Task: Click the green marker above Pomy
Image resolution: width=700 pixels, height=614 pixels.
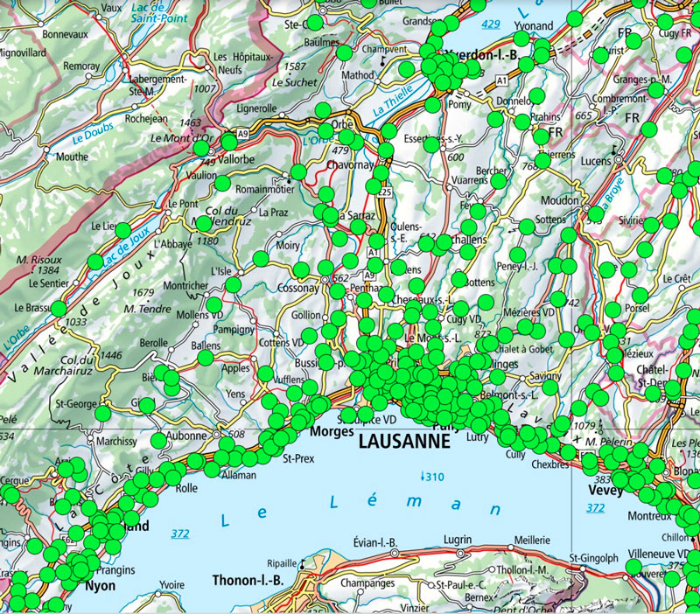Action: [x=432, y=105]
